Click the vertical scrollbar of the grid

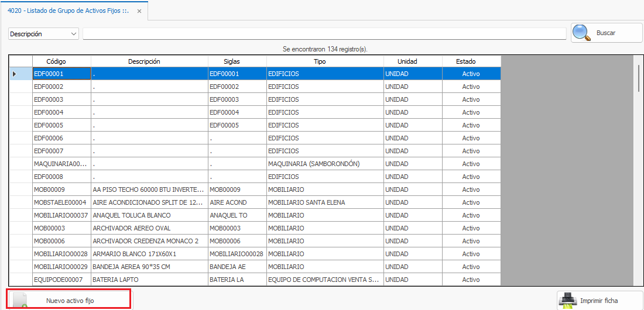[639, 175]
